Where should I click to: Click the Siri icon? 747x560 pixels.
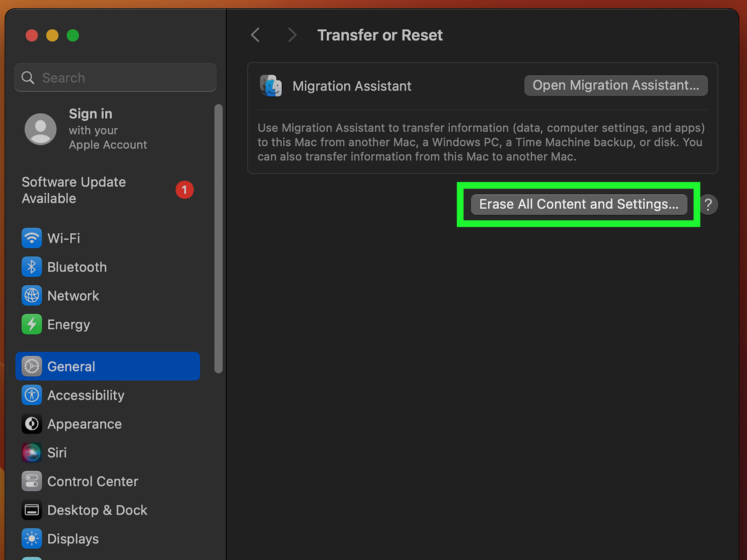[x=32, y=452]
